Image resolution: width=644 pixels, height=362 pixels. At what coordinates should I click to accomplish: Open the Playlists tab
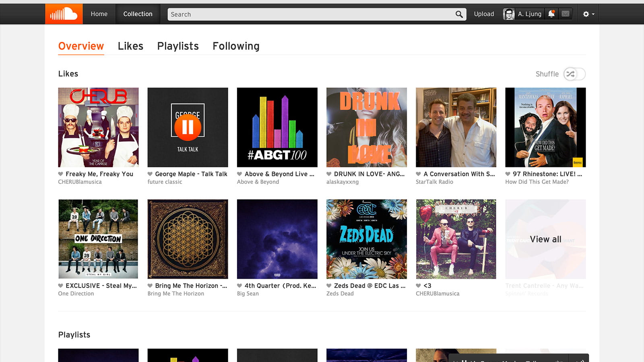(178, 46)
